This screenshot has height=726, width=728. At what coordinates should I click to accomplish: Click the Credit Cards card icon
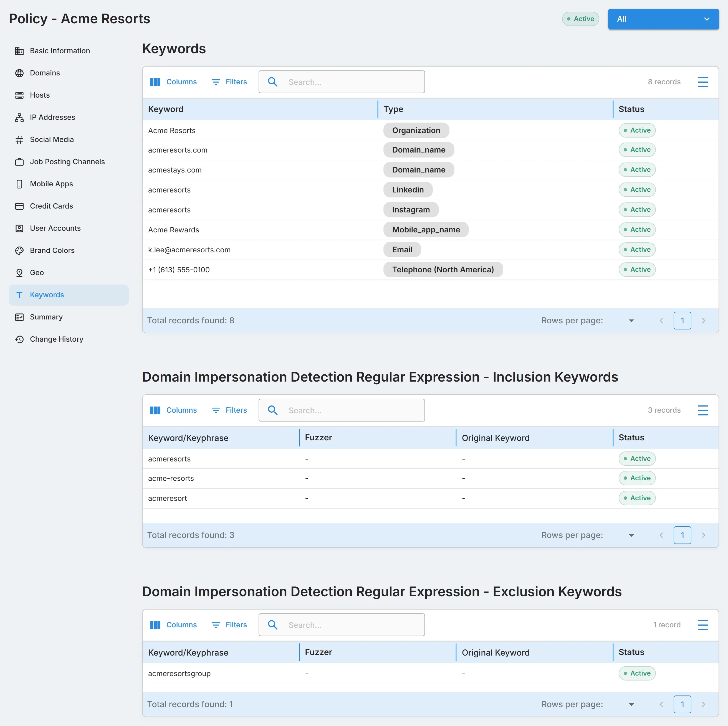pyautogui.click(x=19, y=206)
